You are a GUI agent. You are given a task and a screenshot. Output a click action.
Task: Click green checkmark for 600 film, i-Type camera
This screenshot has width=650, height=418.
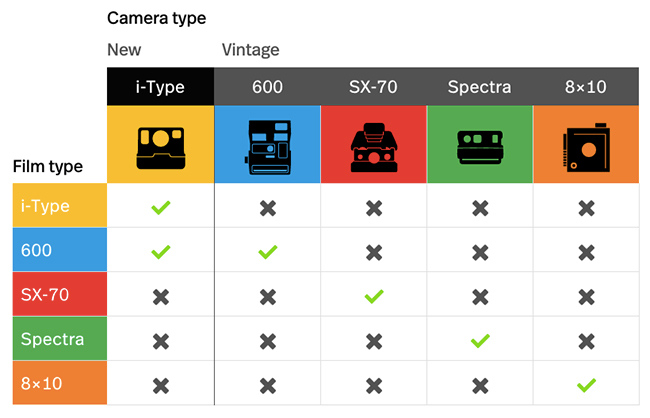point(160,252)
